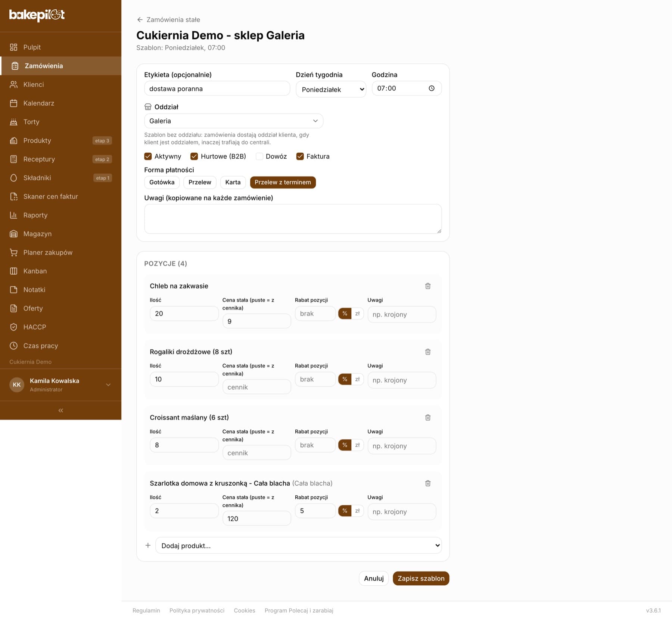Screen dimensions: 672x620
Task: Toggle the Hurtowe (B2B) checkbox
Action: 194,156
